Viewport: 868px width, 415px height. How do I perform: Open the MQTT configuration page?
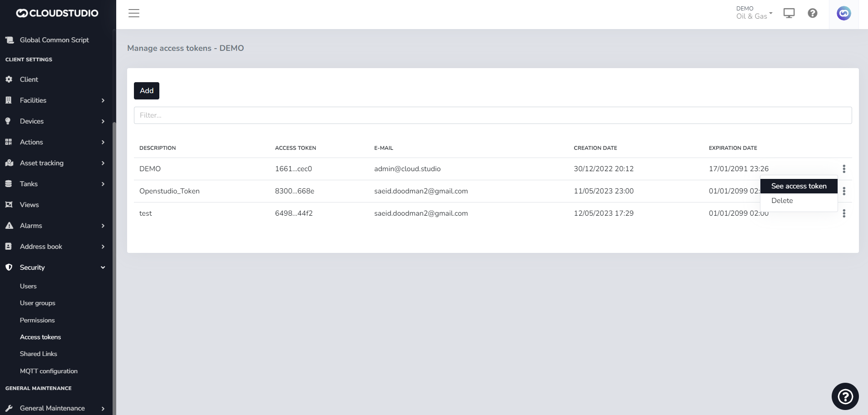point(49,371)
